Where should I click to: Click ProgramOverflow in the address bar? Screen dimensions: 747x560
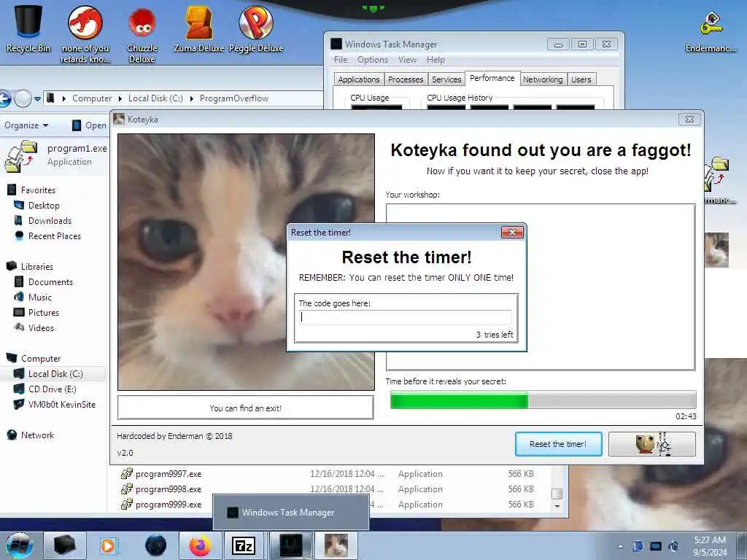[x=234, y=98]
